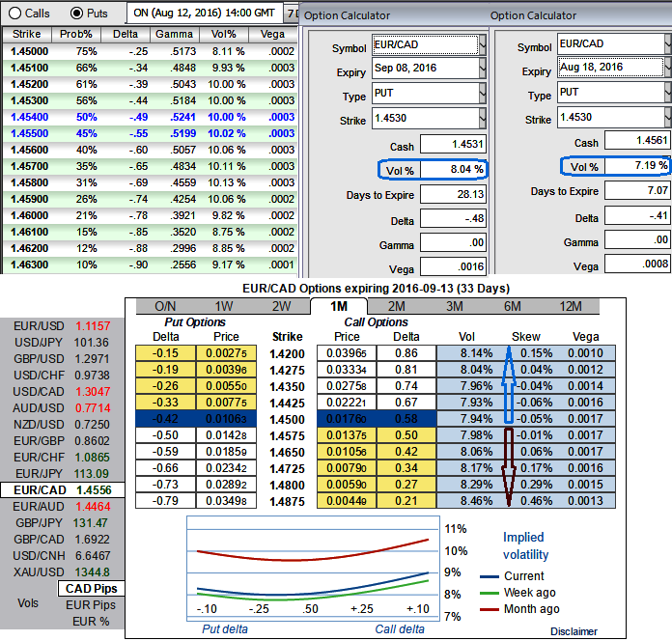The image size is (672, 641).
Task: Click the Cash field showing 1.4561
Action: [636, 142]
